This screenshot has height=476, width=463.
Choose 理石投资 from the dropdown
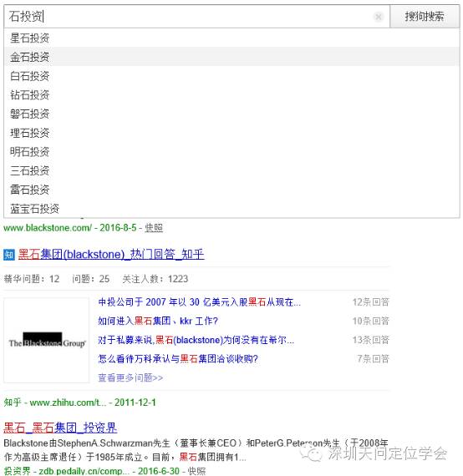pos(231,133)
